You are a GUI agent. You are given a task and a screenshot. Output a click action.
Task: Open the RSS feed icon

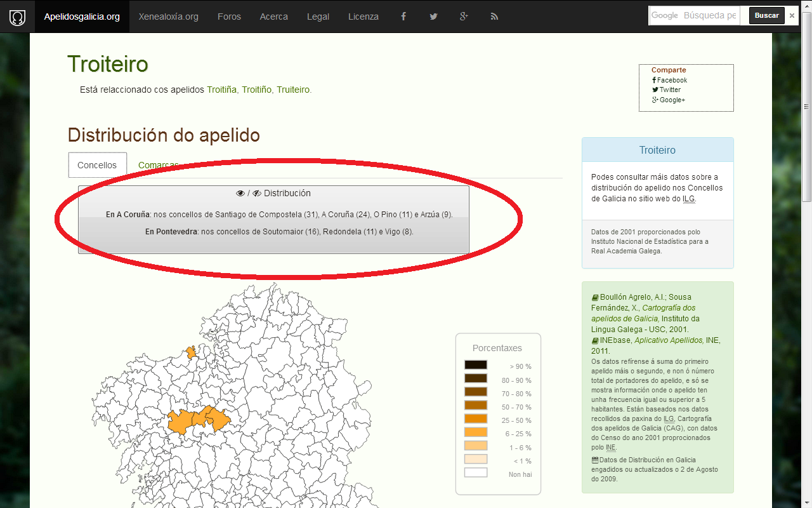[x=494, y=17]
